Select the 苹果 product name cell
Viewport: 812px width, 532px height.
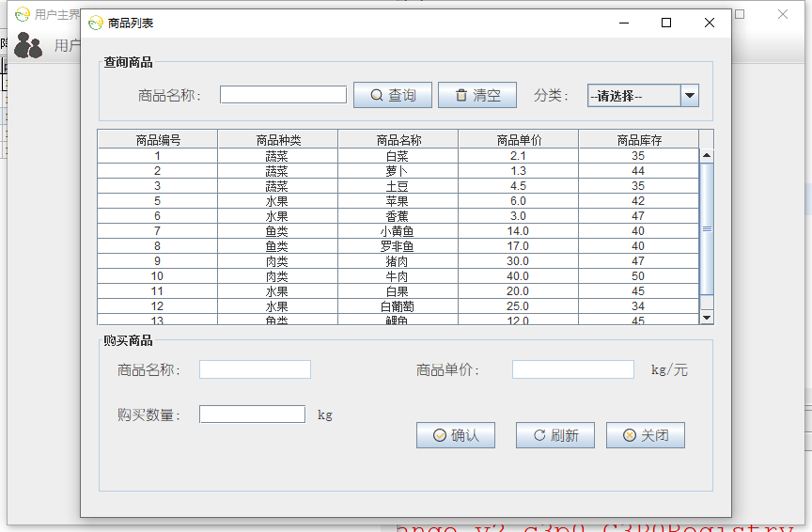click(x=398, y=201)
